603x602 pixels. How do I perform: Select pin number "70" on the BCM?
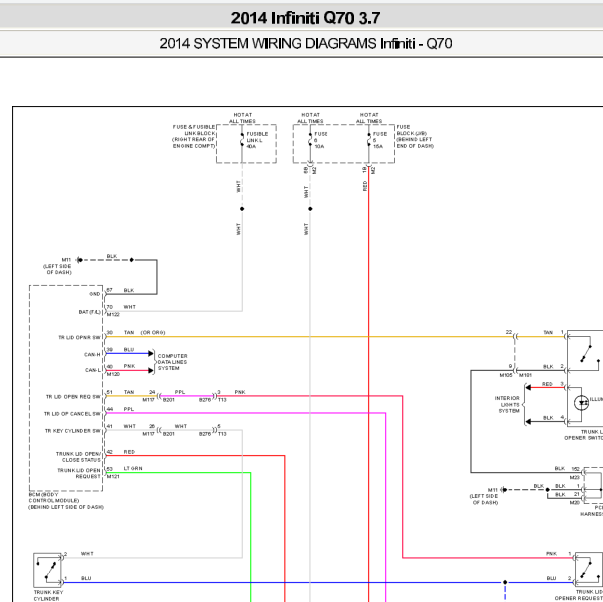pyautogui.click(x=110, y=307)
